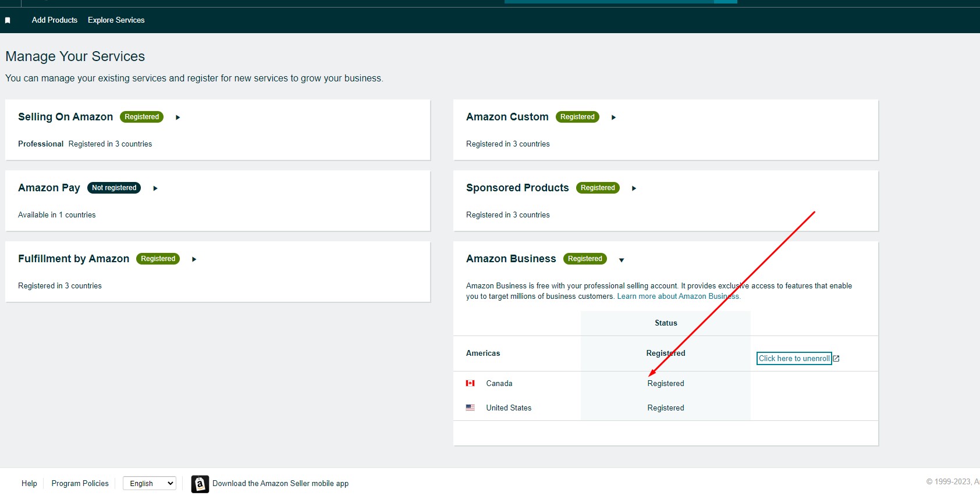Open the English language dropdown
The width and height of the screenshot is (980, 500).
150,483
